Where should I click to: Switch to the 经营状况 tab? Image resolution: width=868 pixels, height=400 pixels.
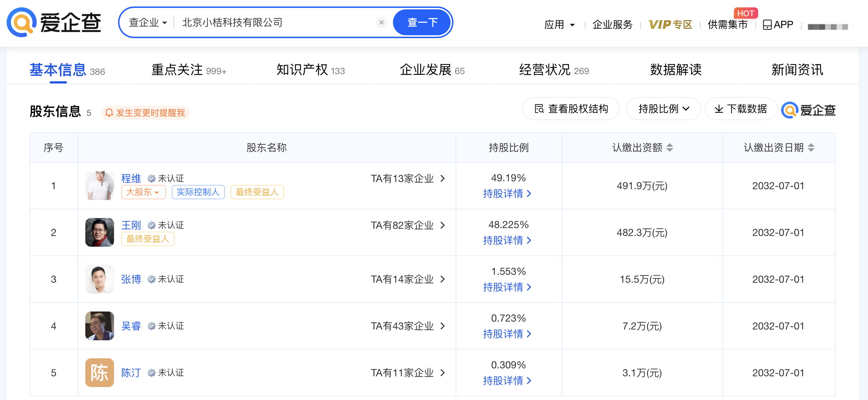tap(554, 70)
